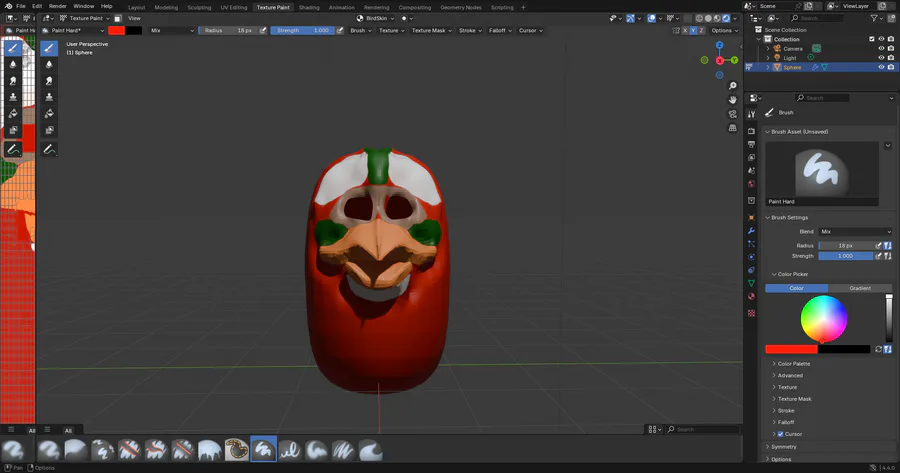Click the zoom magnifier viewport navigation icon
Screen dimensions: 900x473
[732, 86]
